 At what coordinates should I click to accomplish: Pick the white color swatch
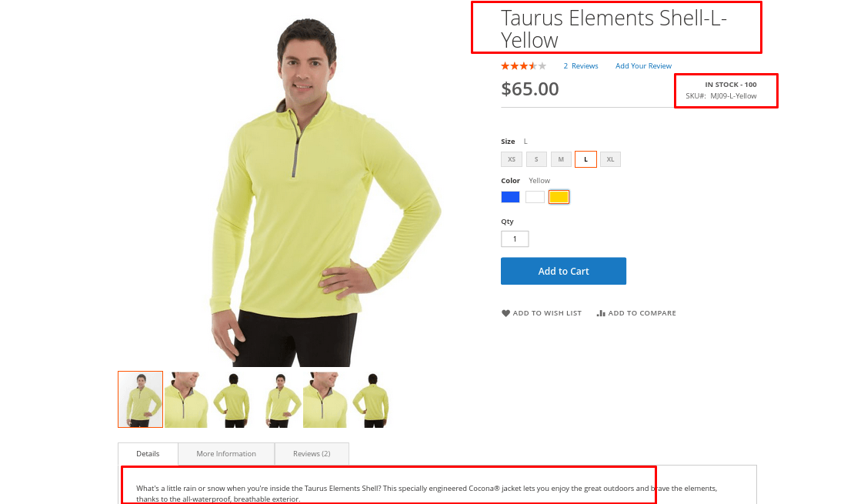(535, 197)
